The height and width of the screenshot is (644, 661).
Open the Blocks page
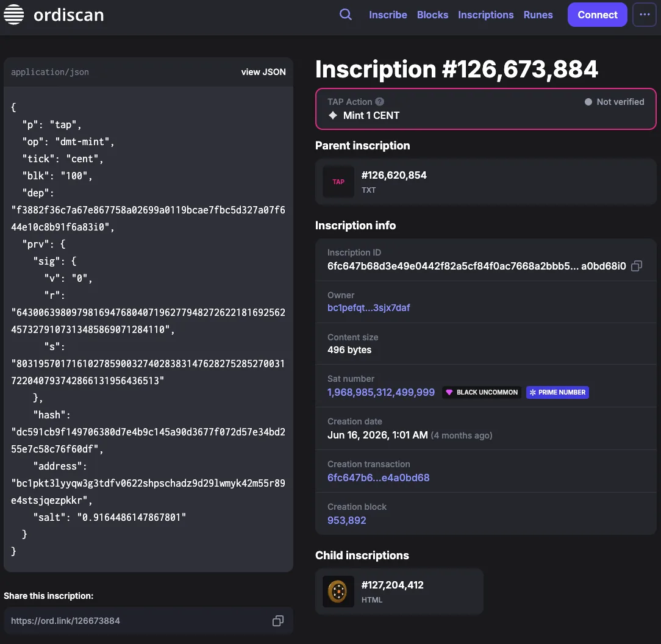(432, 15)
